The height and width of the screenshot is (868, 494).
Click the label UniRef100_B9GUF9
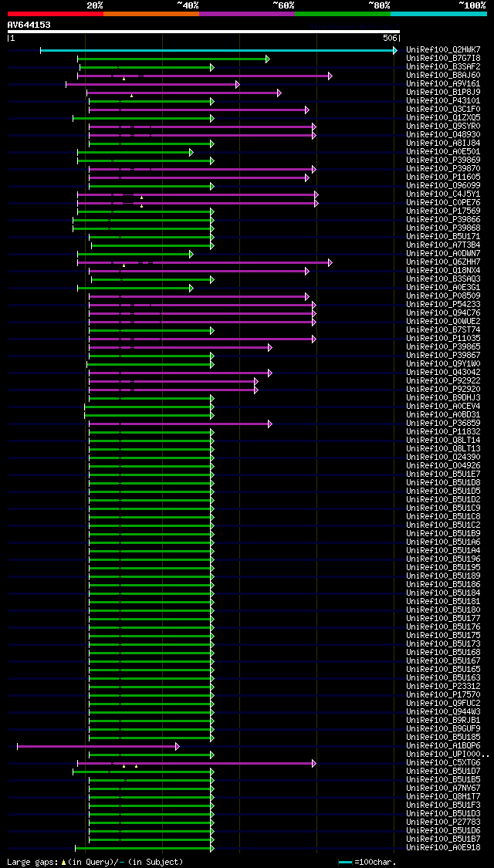tap(443, 729)
